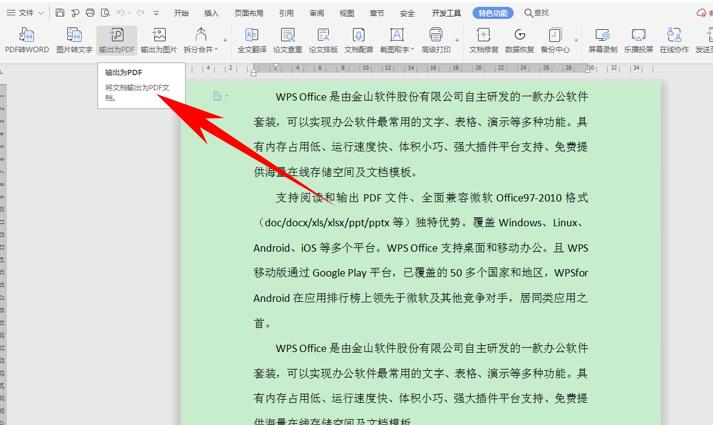Switch to the 审阅 review tab
The image size is (713, 425).
(317, 13)
